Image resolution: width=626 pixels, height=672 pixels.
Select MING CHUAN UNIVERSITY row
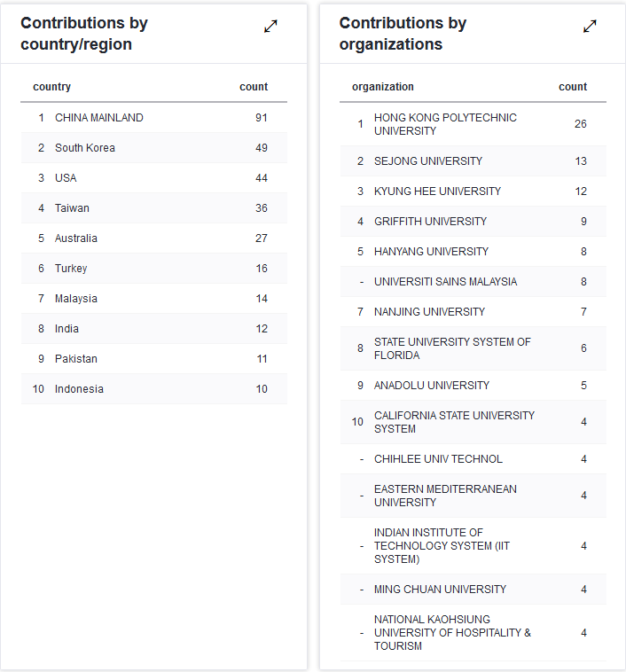pyautogui.click(x=473, y=590)
